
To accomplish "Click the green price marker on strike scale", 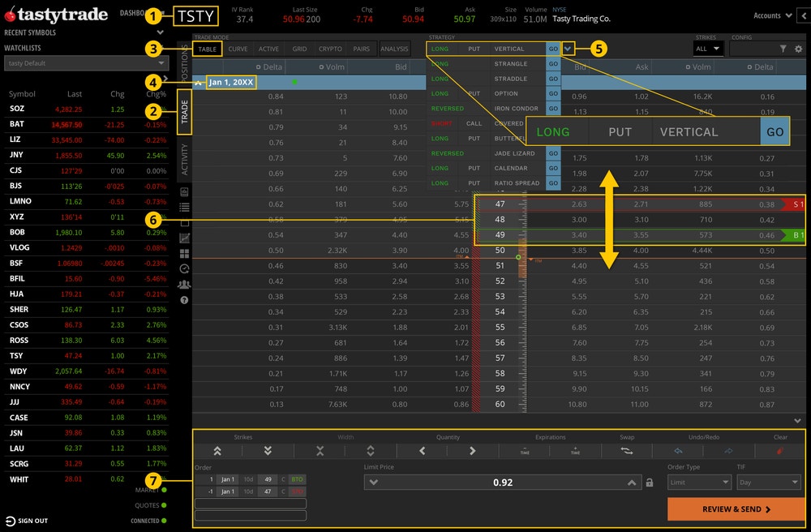I will pyautogui.click(x=518, y=257).
